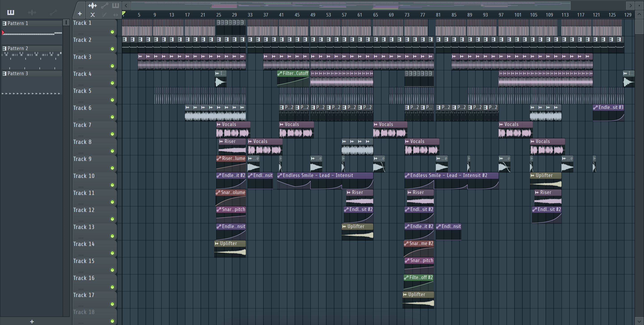Select the Track 17 header label
Viewport: 644px width, 325px height.
pos(84,295)
